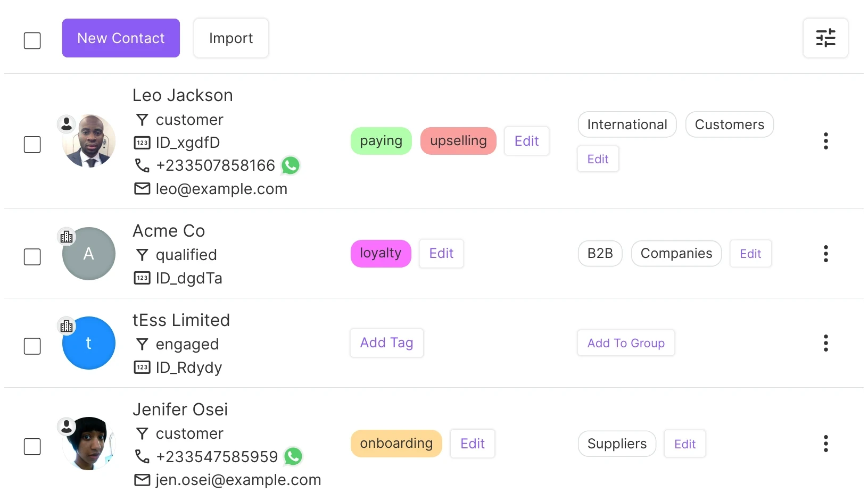Open the more options menu for tEss Limited
Image resolution: width=868 pixels, height=501 pixels.
click(x=825, y=343)
